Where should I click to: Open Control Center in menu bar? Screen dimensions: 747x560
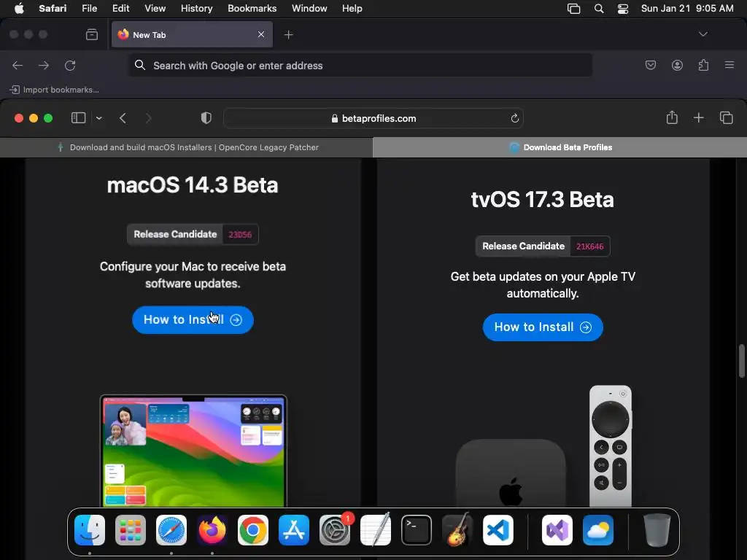[623, 9]
